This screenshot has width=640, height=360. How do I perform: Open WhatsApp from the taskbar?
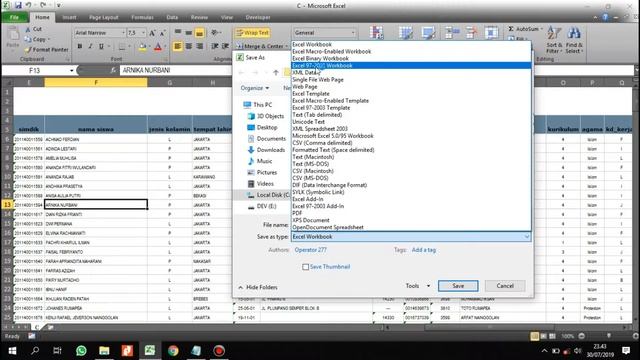pos(81,351)
